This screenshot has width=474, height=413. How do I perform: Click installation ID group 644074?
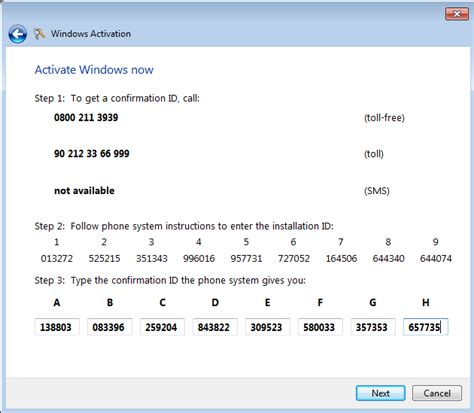coord(436,258)
